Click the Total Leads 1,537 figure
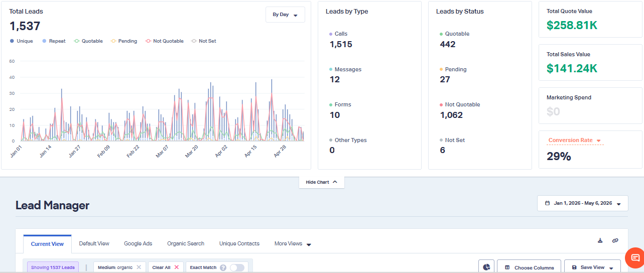 (x=25, y=26)
